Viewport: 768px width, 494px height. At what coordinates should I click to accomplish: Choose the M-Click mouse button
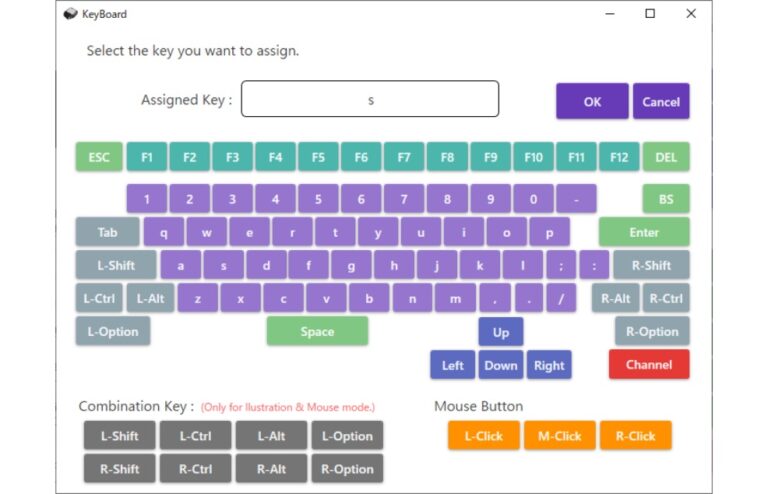(x=560, y=436)
